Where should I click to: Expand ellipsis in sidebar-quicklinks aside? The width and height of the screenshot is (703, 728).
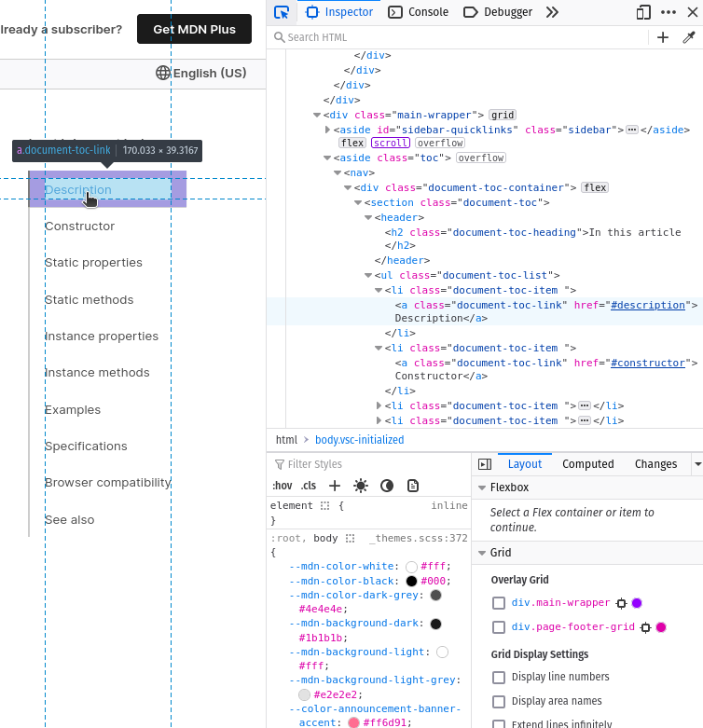632,130
